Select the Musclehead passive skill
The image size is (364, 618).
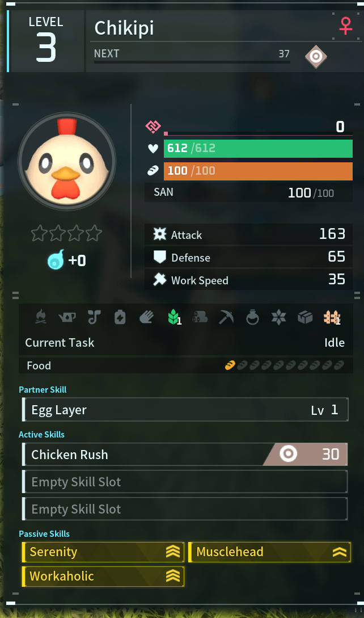click(x=269, y=552)
